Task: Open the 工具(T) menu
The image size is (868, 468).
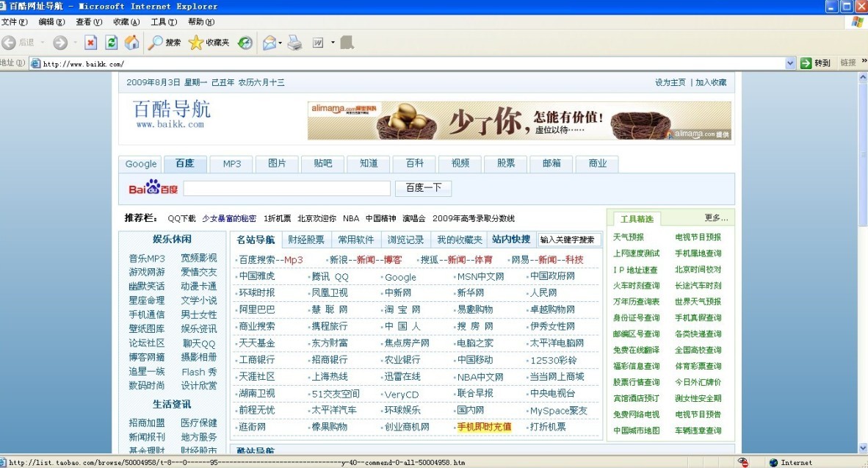Action: pyautogui.click(x=163, y=21)
